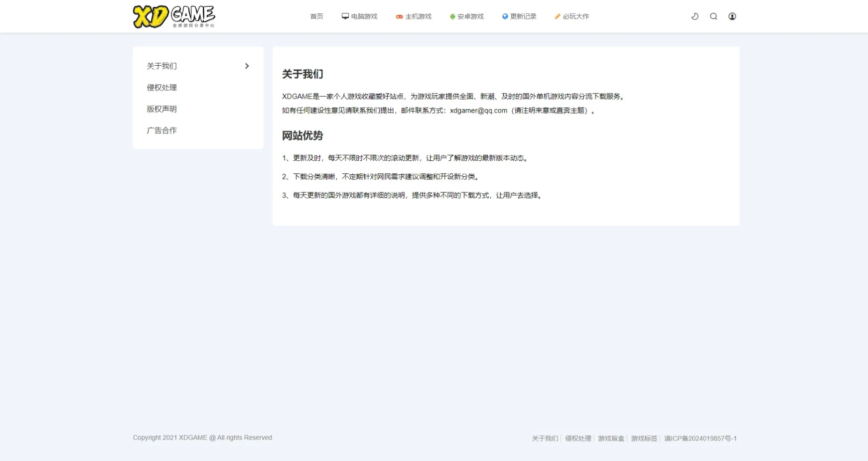The width and height of the screenshot is (868, 461).
Task: Click the 网站优势 heading
Action: point(302,135)
